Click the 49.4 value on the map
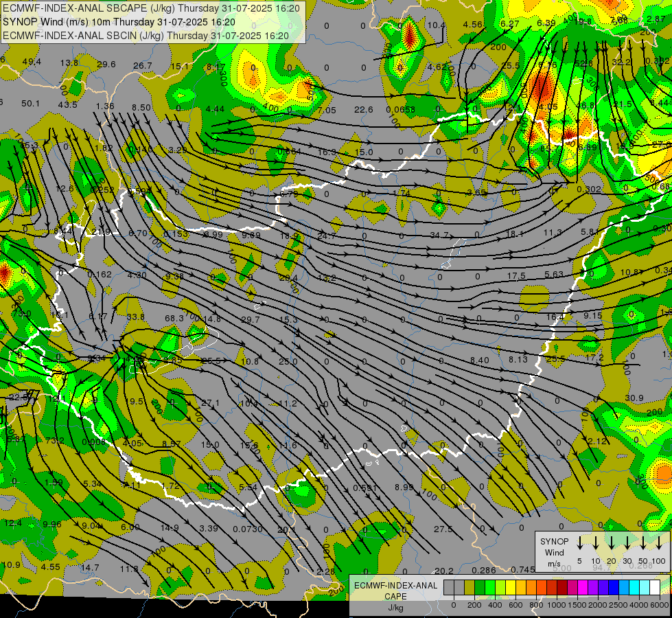This screenshot has height=618, width=672. pos(32,62)
